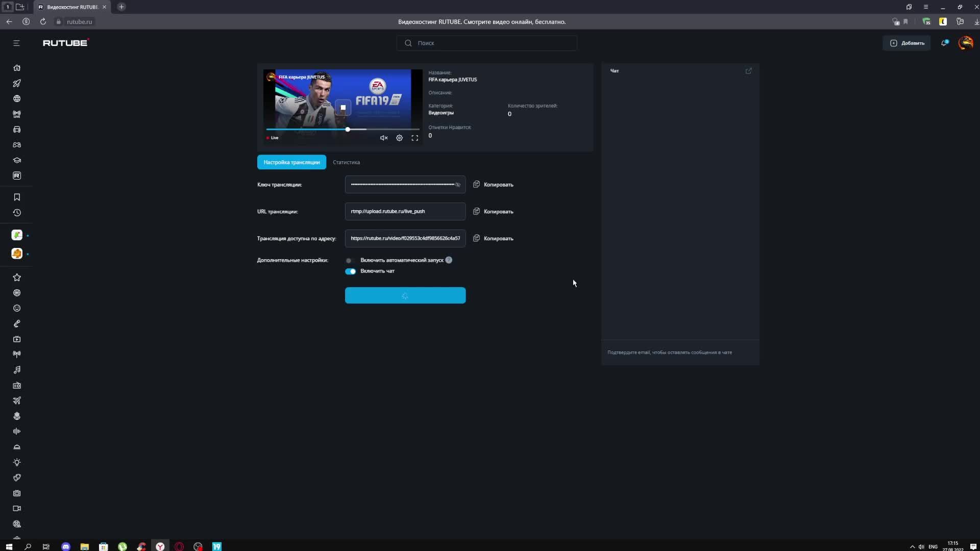Open player settings gear in video
The width and height of the screenshot is (980, 551).
[x=399, y=138]
